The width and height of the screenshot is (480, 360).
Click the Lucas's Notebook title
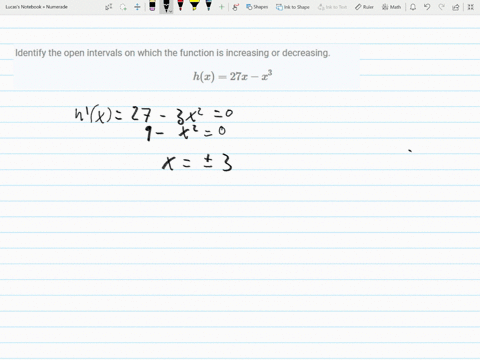pyautogui.click(x=36, y=7)
